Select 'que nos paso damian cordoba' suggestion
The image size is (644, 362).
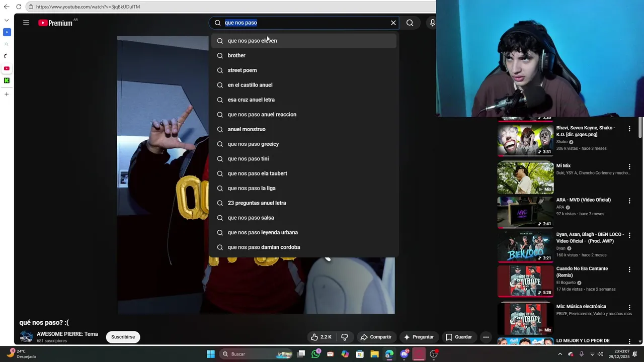pos(304,247)
